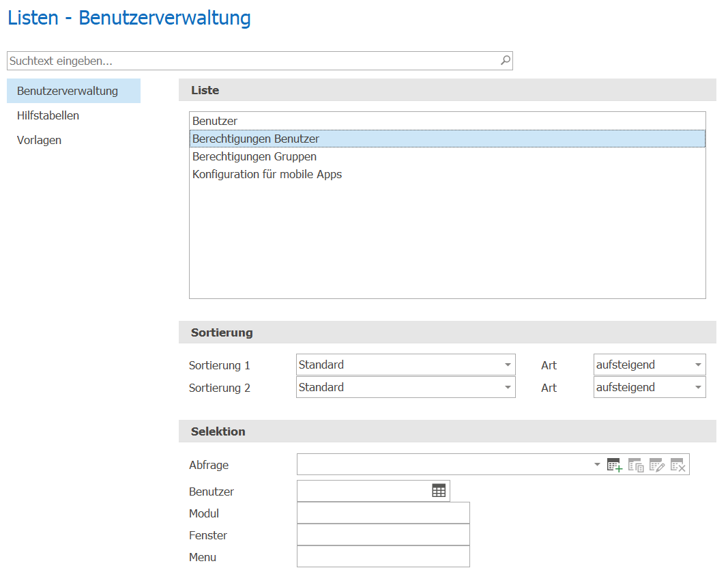Click the Liste section header
The width and height of the screenshot is (728, 583).
point(448,89)
